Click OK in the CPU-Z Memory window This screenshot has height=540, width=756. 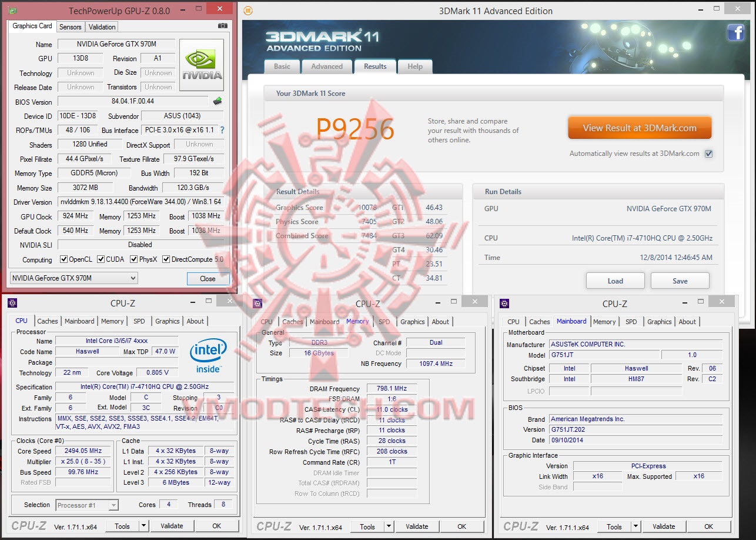(x=462, y=526)
